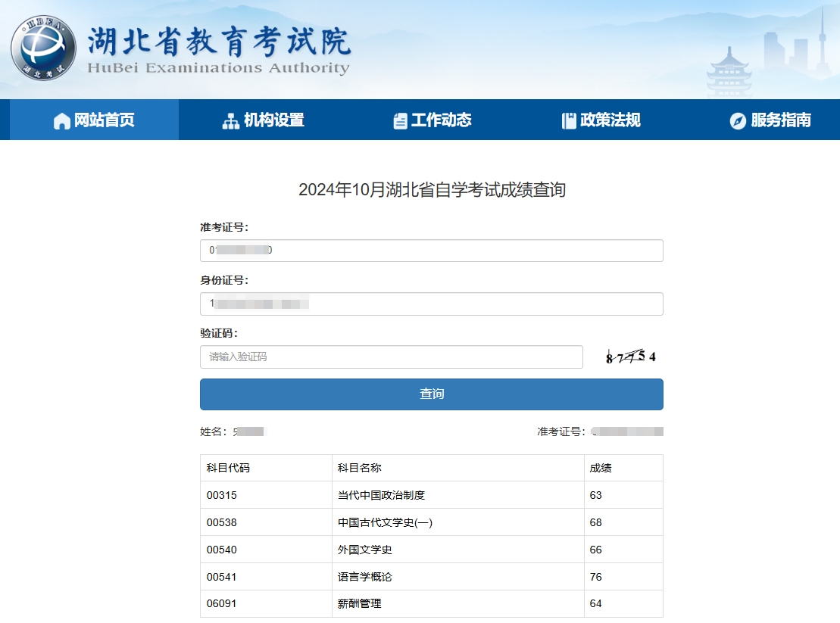Select the 准考证号: field label
The image size is (840, 623).
pyautogui.click(x=224, y=227)
